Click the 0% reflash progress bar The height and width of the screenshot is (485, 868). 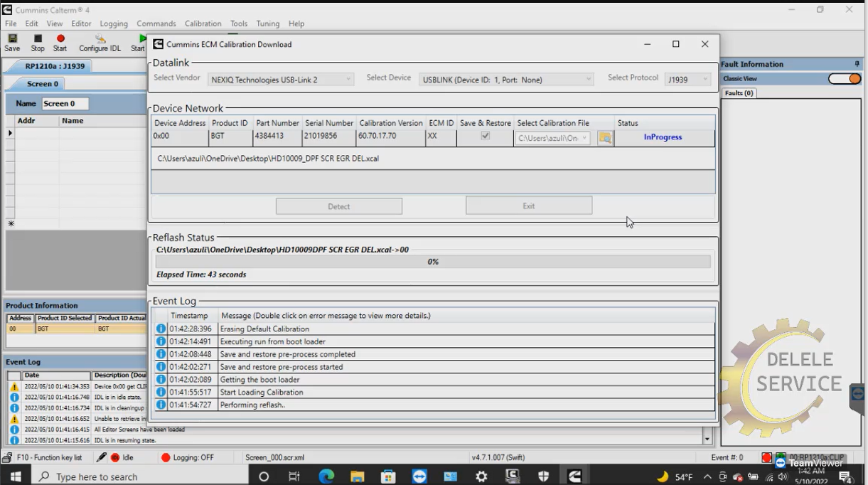433,262
